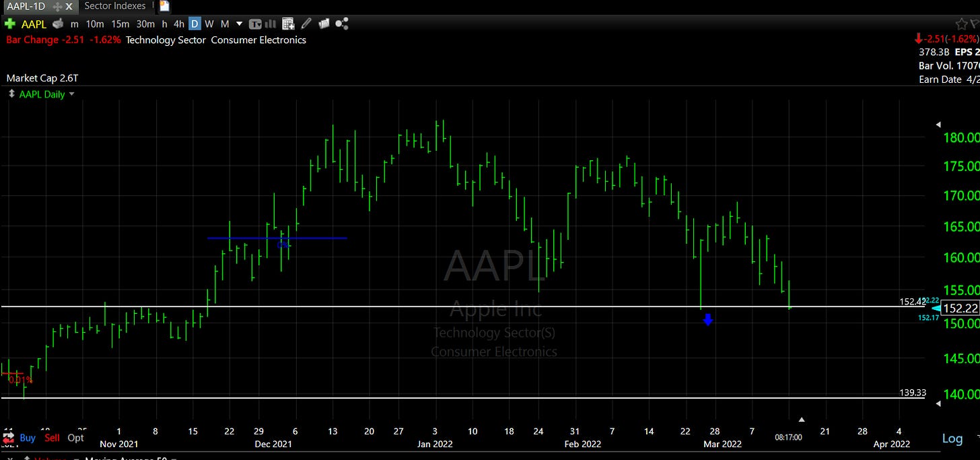Switch to the Sector Indexes tab
Image resolution: width=980 pixels, height=460 pixels.
pyautogui.click(x=114, y=6)
